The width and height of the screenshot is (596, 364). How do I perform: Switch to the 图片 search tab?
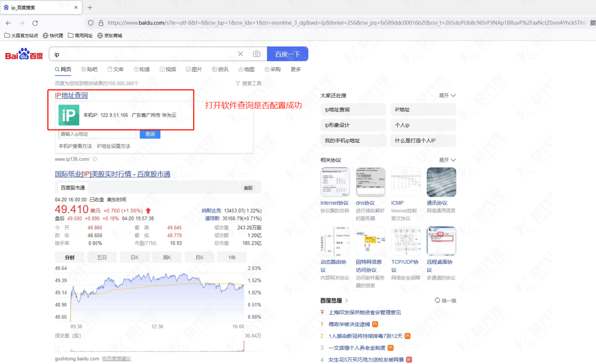click(x=194, y=69)
